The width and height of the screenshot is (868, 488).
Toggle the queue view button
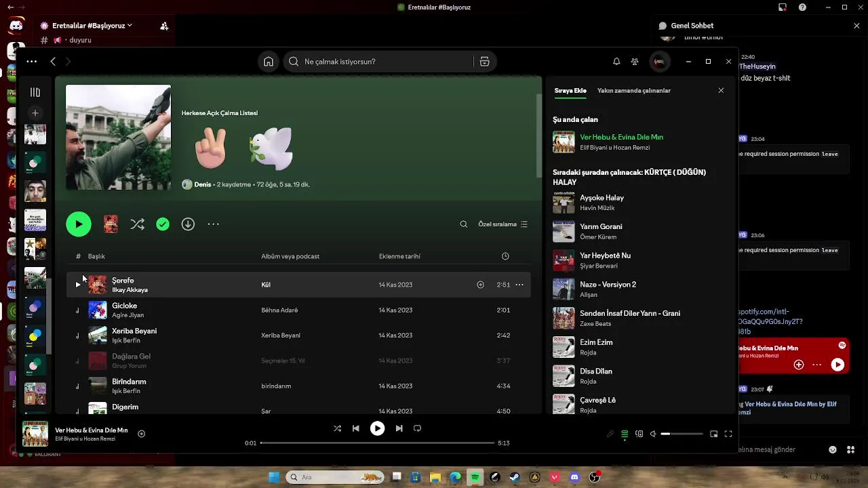pos(625,434)
